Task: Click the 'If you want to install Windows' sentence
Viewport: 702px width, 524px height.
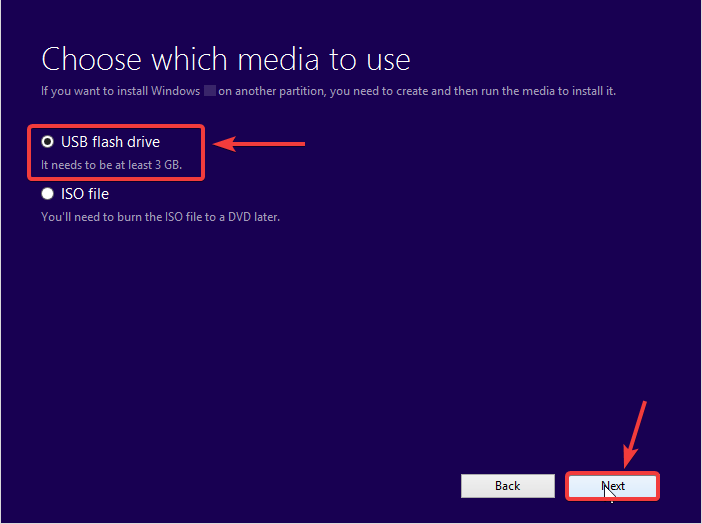Action: click(x=328, y=91)
